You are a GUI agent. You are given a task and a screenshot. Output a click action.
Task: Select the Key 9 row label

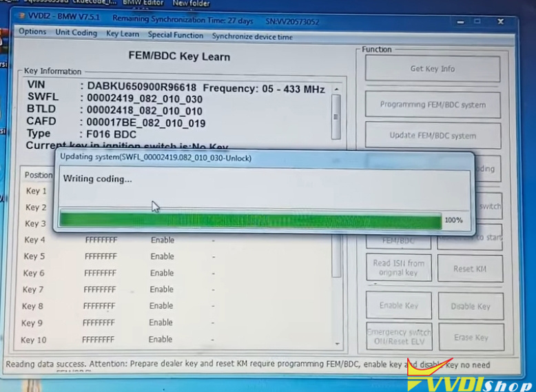(x=32, y=323)
